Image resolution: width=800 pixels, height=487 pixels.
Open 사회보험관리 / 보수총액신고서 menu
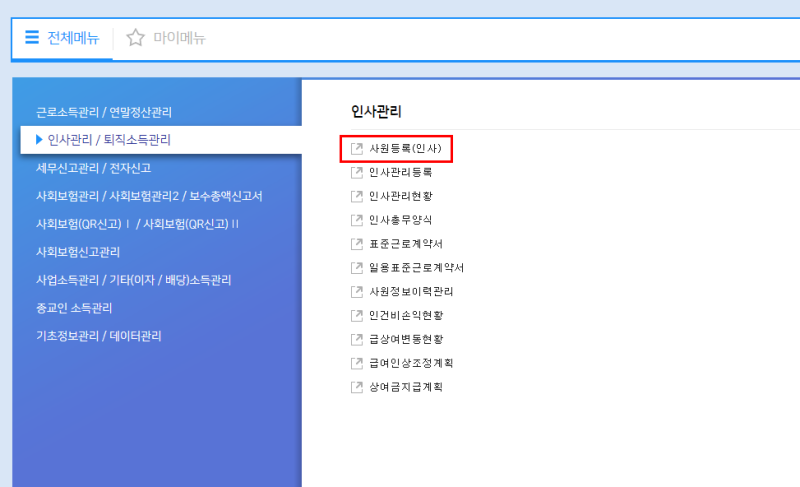(149, 196)
